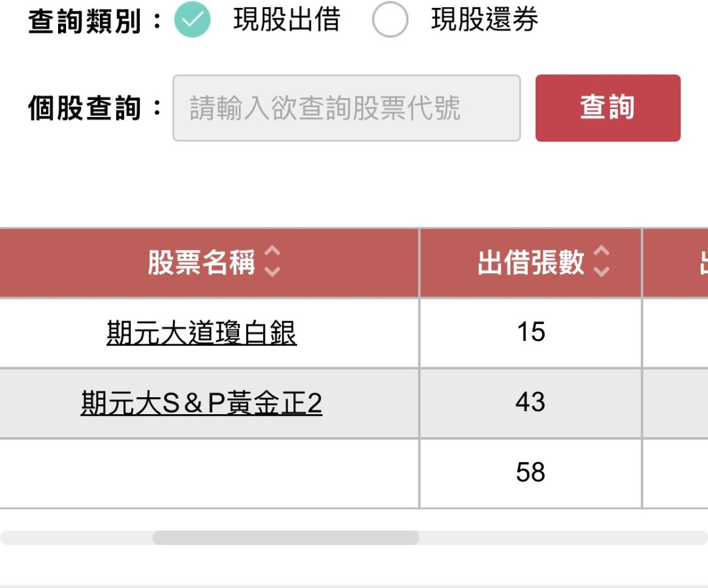The height and width of the screenshot is (588, 708).
Task: Click the cell showing 43 lent shares
Action: click(x=530, y=402)
